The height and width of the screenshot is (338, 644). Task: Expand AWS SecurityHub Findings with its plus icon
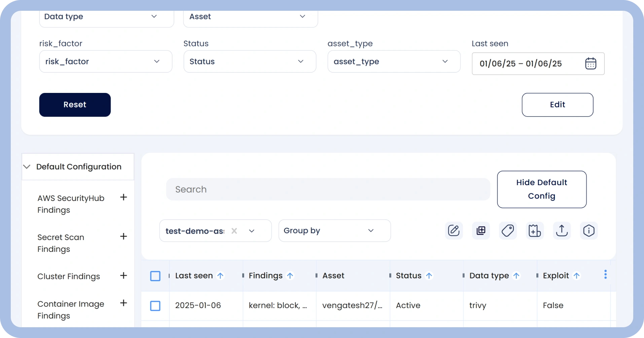point(123,197)
